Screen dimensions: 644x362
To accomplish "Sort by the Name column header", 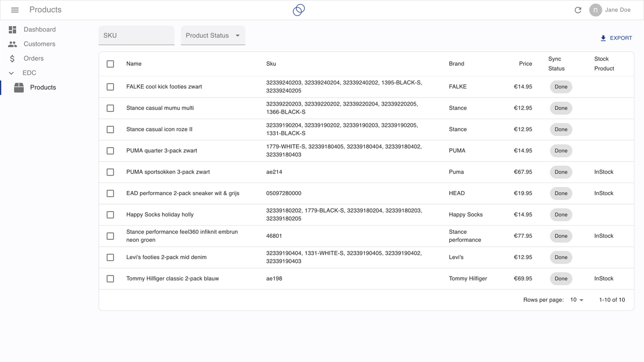I will tap(134, 64).
